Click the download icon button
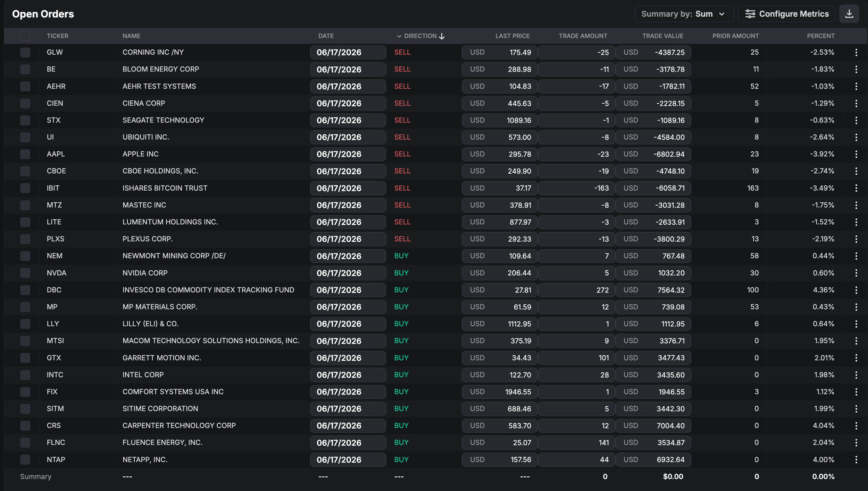This screenshot has height=491, width=868. coord(849,14)
